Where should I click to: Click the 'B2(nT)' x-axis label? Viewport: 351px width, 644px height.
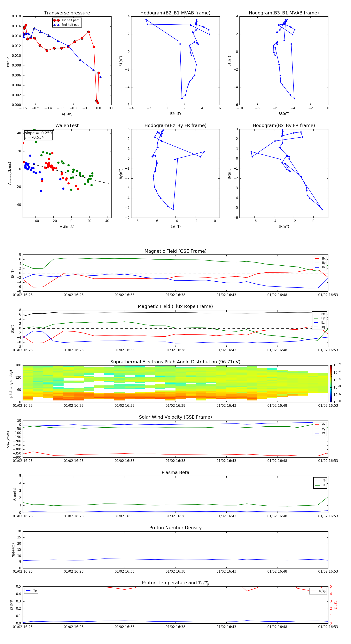[175, 114]
